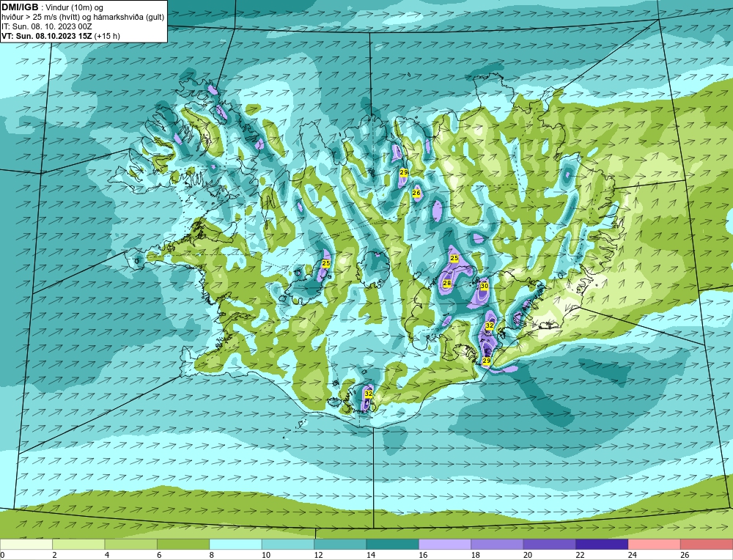Click the legend scale number 2
Image resolution: width=733 pixels, height=560 pixels.
tap(55, 556)
